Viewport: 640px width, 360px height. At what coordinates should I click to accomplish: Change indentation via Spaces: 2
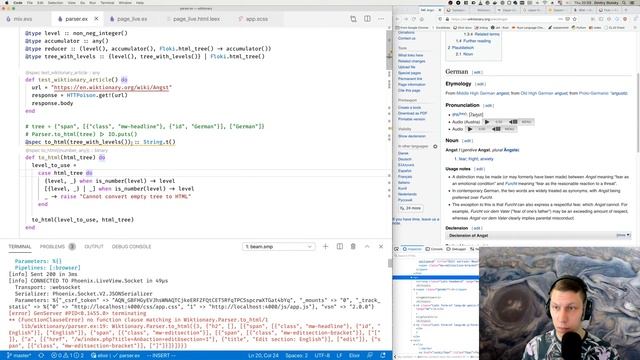pyautogui.click(x=297, y=356)
